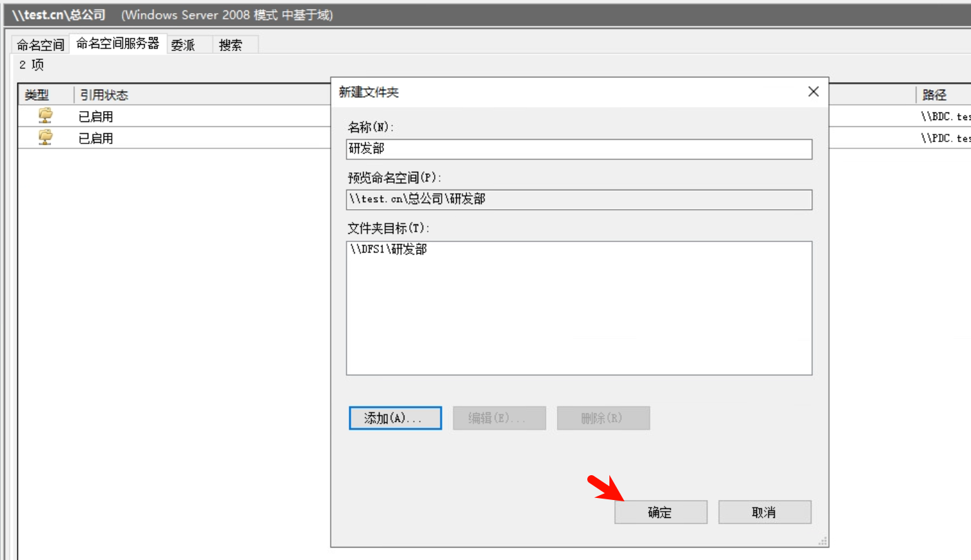Cancel the dialog with 取消
The image size is (971, 560).
[764, 512]
